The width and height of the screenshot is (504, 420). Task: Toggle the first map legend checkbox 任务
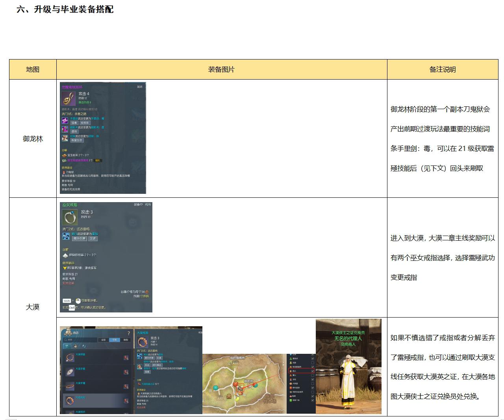pyautogui.click(x=313, y=355)
